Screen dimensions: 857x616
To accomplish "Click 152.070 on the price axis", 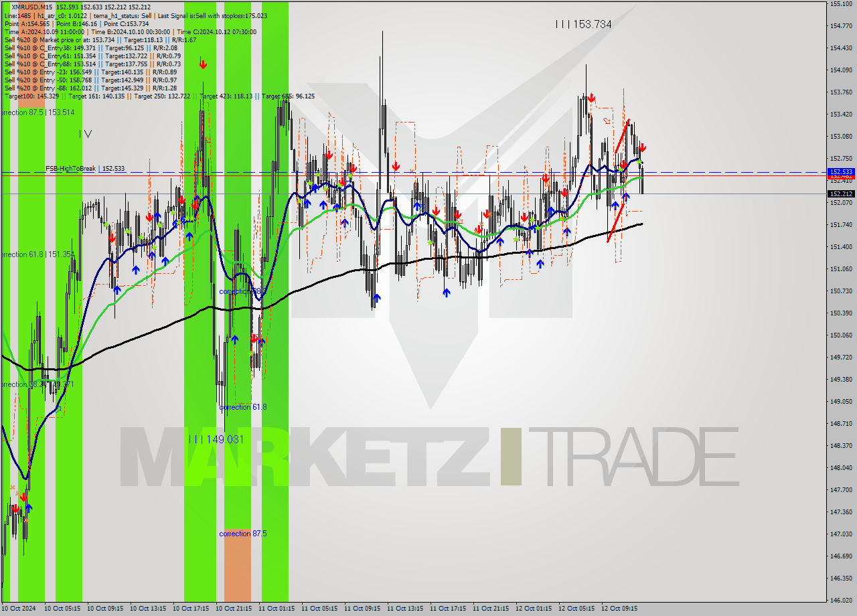I will pyautogui.click(x=841, y=202).
